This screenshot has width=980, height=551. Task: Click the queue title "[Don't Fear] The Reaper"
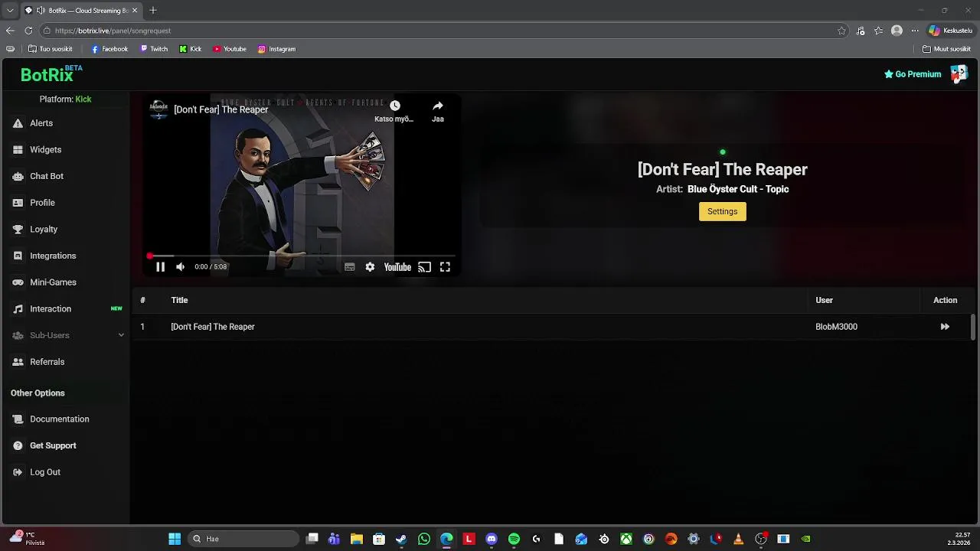(213, 327)
